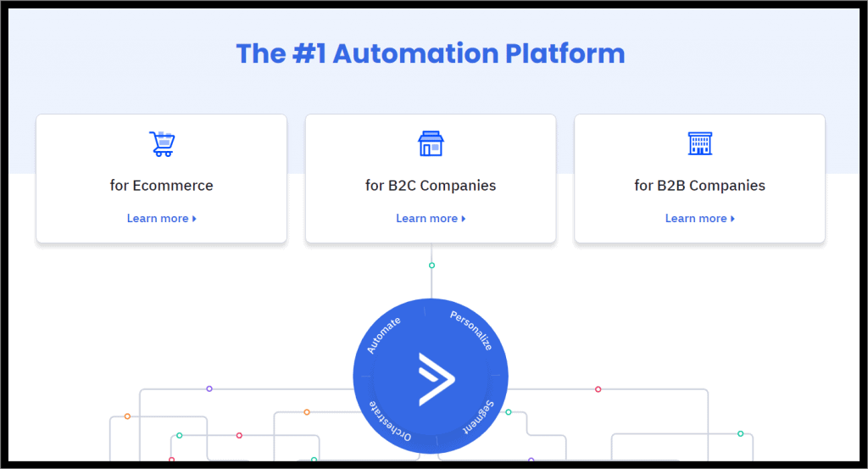This screenshot has height=469, width=868.
Task: Open Learn more under for B2B Companies
Action: click(699, 218)
